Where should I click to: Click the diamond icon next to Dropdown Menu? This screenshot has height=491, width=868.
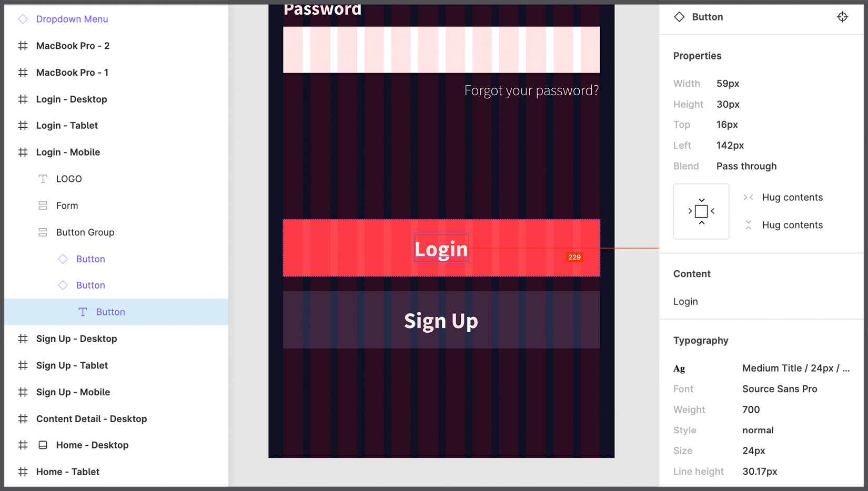pyautogui.click(x=23, y=19)
